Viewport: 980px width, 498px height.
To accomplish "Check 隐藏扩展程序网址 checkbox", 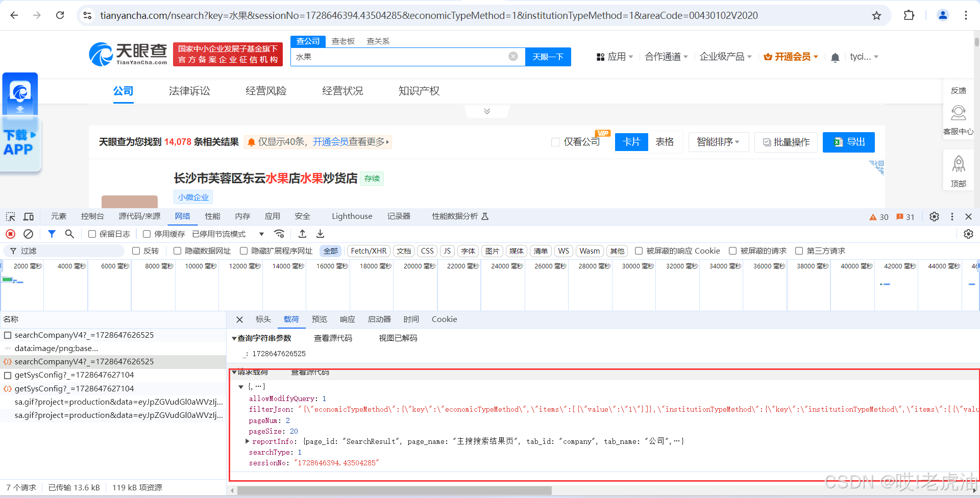I will coord(243,251).
